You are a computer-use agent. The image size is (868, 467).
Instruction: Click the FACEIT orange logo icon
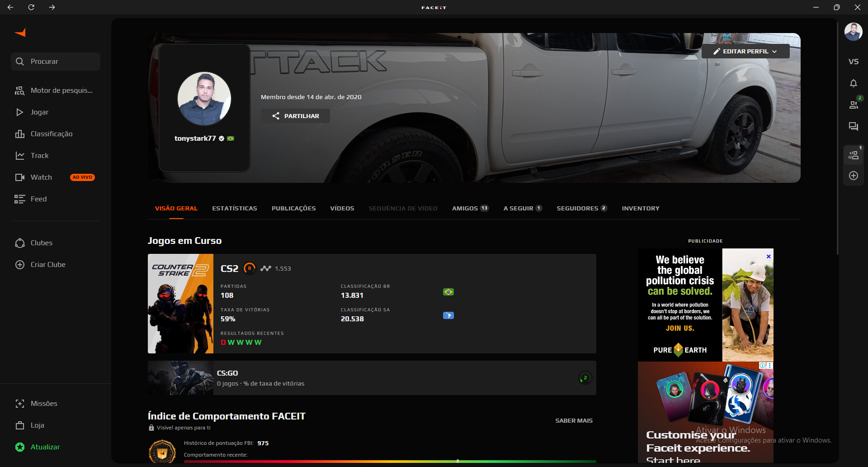[20, 33]
